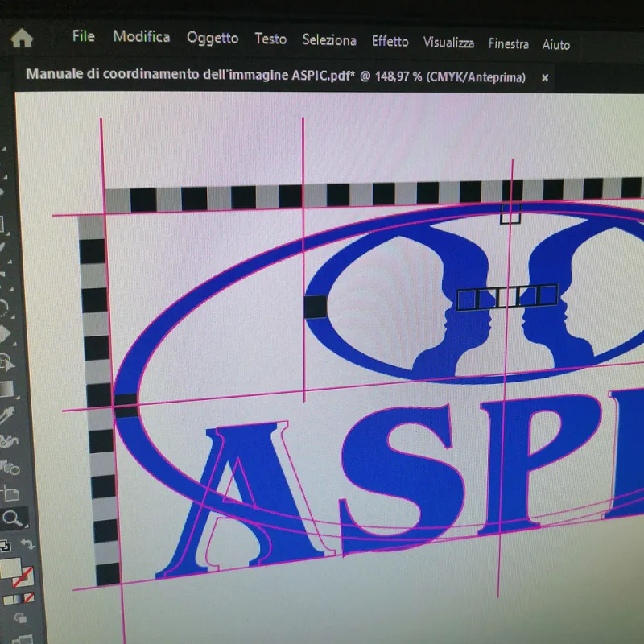Open the Finestra menu

coord(509,43)
